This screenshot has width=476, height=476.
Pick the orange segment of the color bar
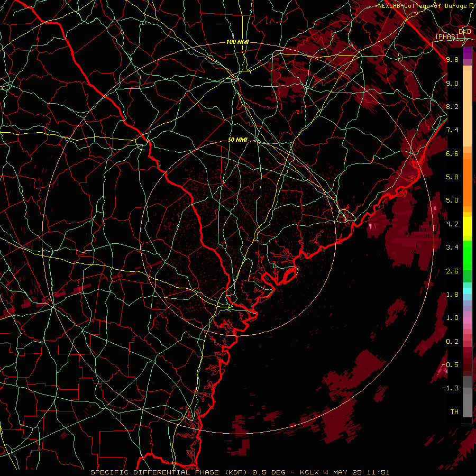(467, 182)
